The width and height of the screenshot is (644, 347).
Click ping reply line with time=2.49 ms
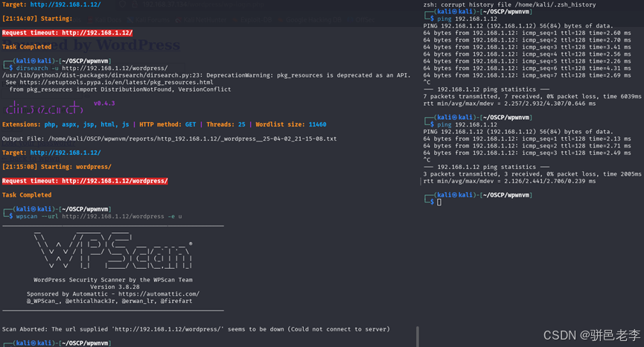point(527,153)
